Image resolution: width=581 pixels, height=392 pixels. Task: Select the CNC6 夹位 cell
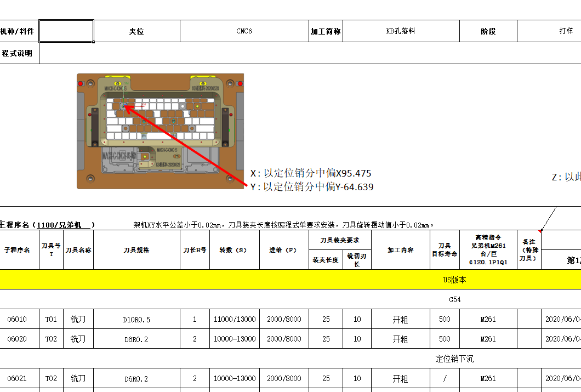click(x=245, y=31)
